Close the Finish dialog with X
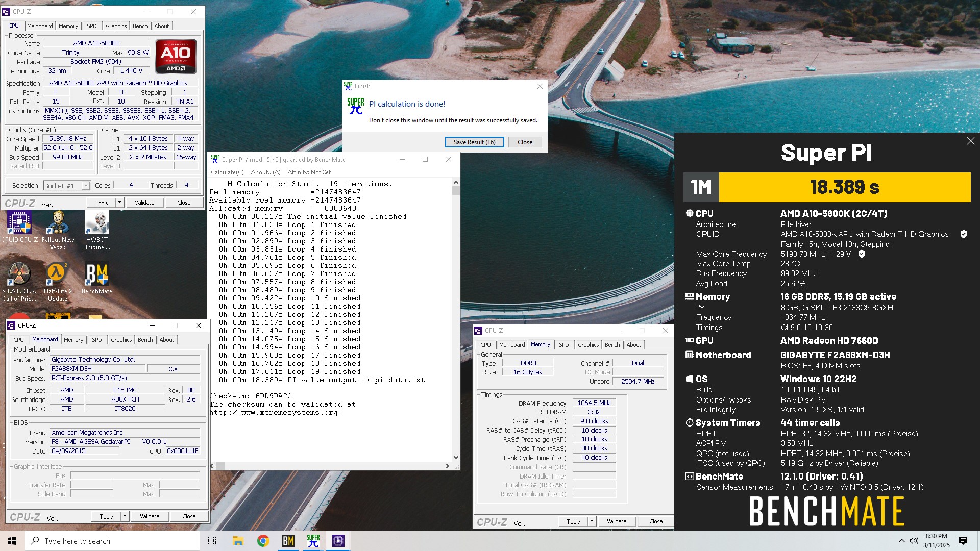Image resolution: width=980 pixels, height=551 pixels. [x=540, y=86]
